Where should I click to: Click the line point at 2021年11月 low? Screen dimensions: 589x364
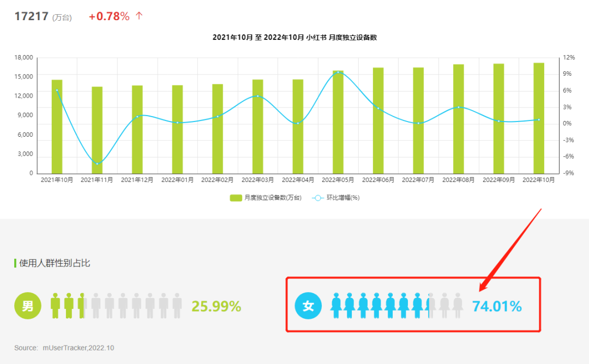(x=97, y=163)
